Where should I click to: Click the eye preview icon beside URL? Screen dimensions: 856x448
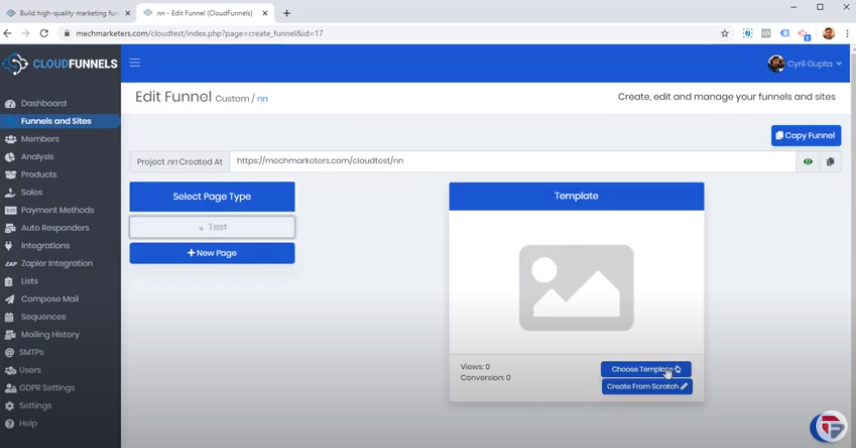pos(808,161)
